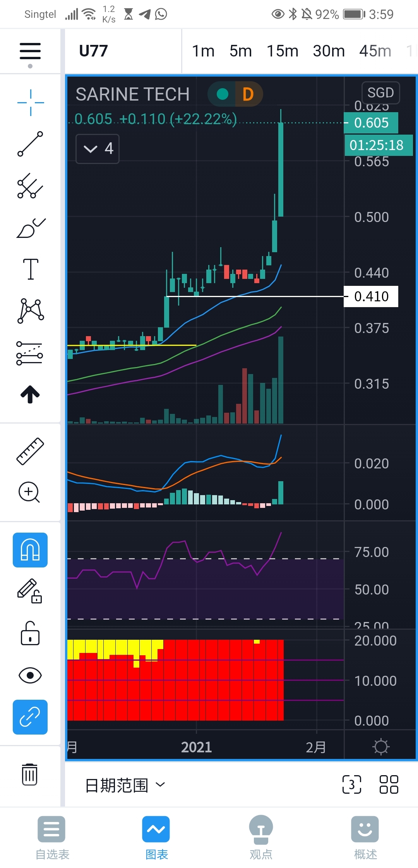Toggle stay in drawing mode pencil-lock
The image size is (418, 868).
coord(30,591)
